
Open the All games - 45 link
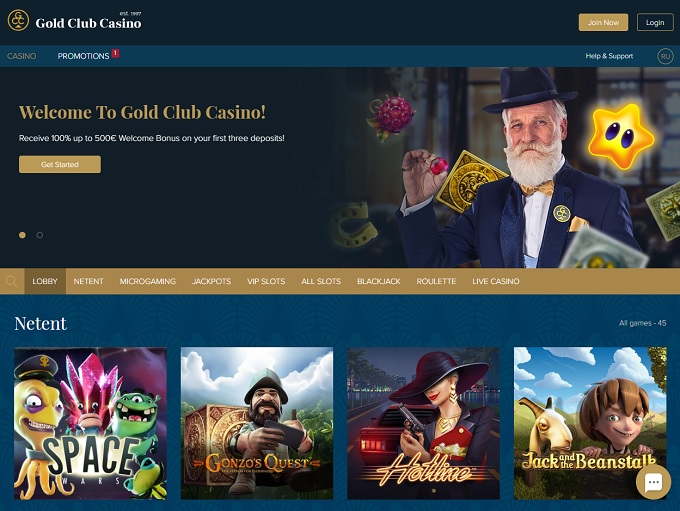tap(643, 323)
